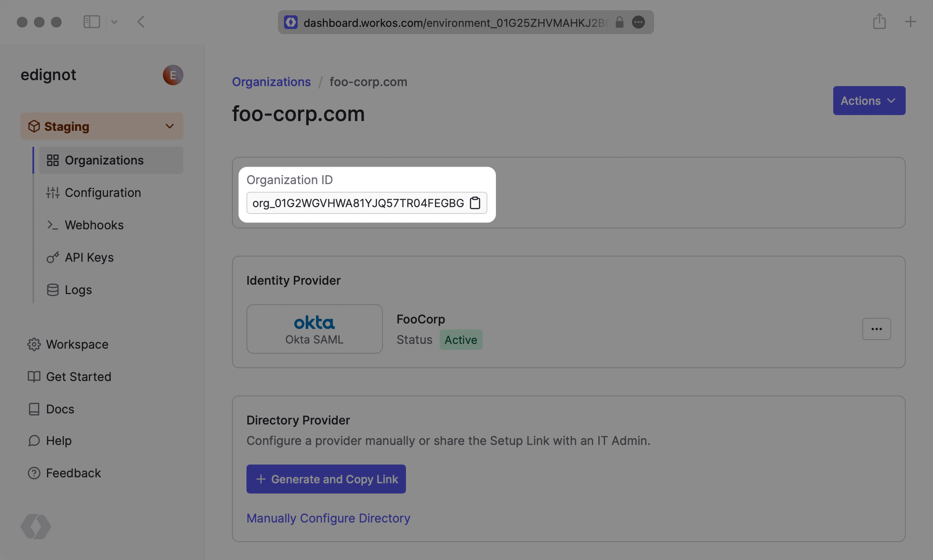Click the browser back arrow

[x=141, y=22]
